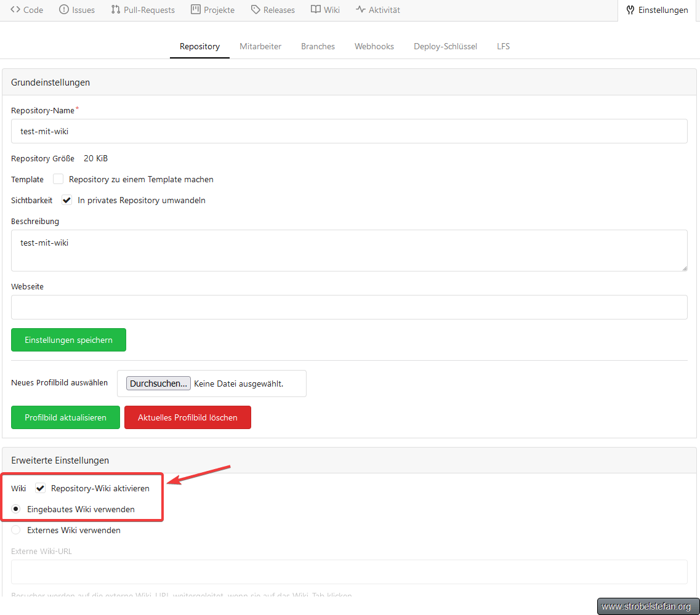Viewport: 700px width, 615px height.
Task: Click the Releases tag icon
Action: point(255,10)
